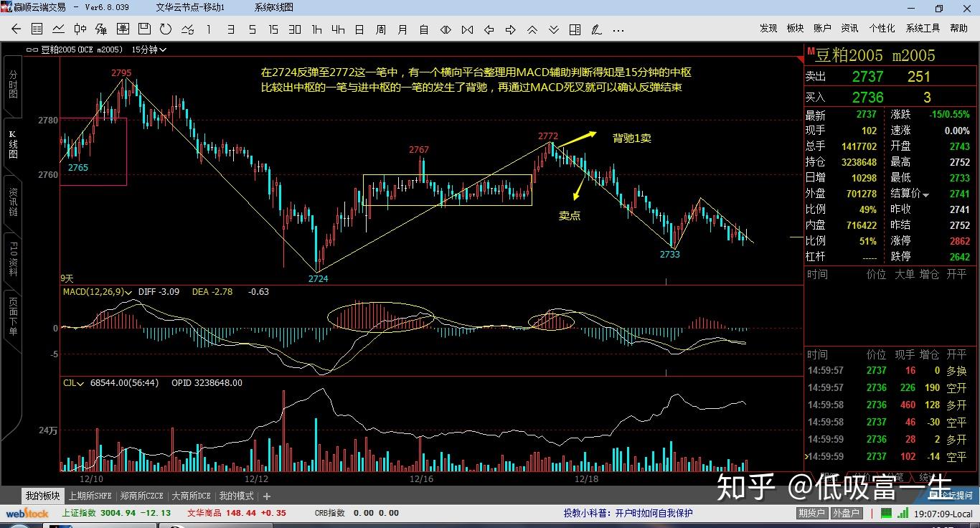
Task: Open the 资讯链 side tab
Action: click(13, 202)
